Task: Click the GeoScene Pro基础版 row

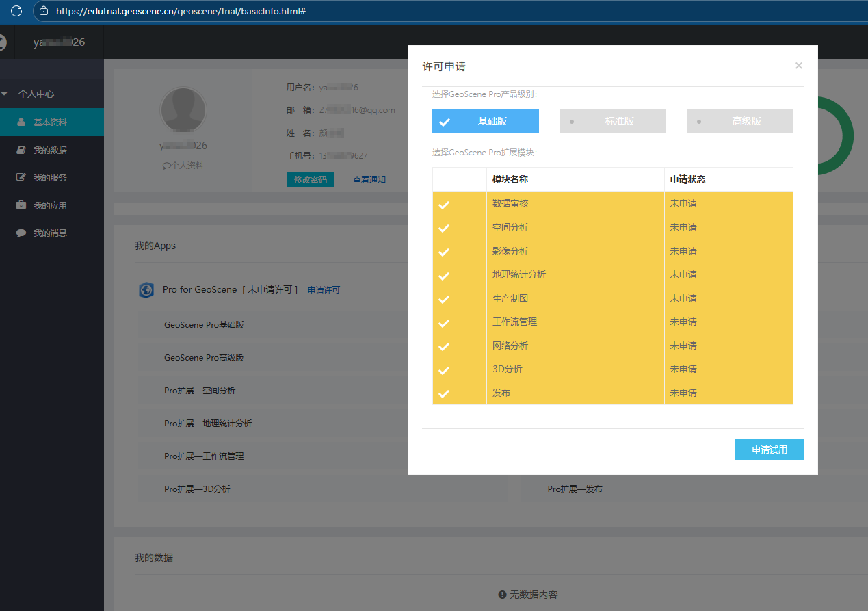Action: tap(322, 325)
